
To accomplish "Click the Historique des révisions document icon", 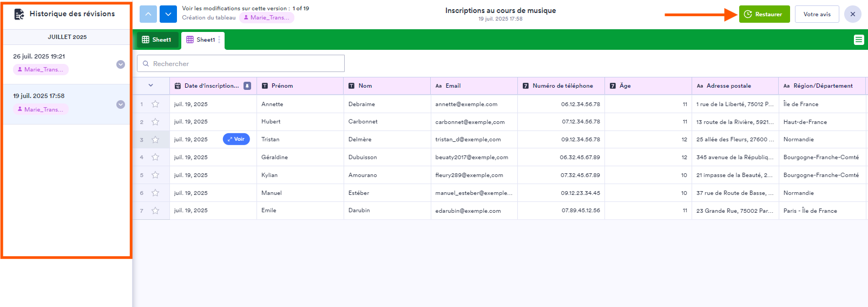I will tap(19, 14).
